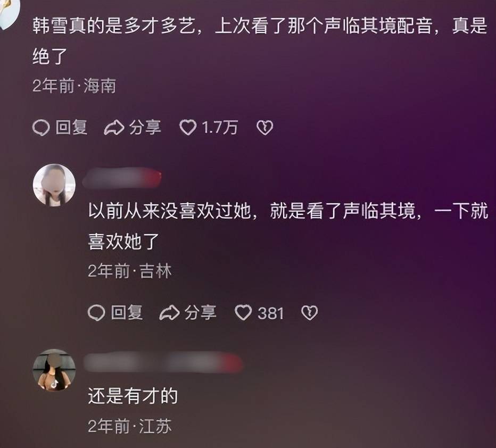
Task: Dislike the Hainan comment with the broken heart
Action: [265, 128]
